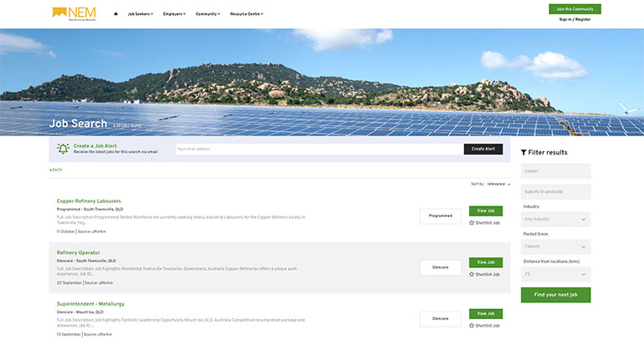Open Sign in / Register link
644x345 pixels.
tap(575, 19)
